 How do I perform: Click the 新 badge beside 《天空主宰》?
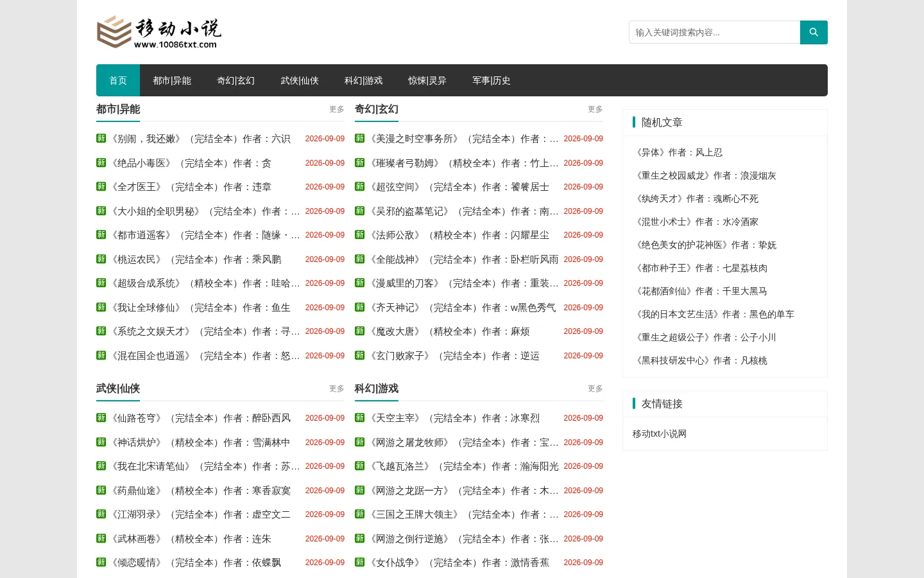pos(360,417)
